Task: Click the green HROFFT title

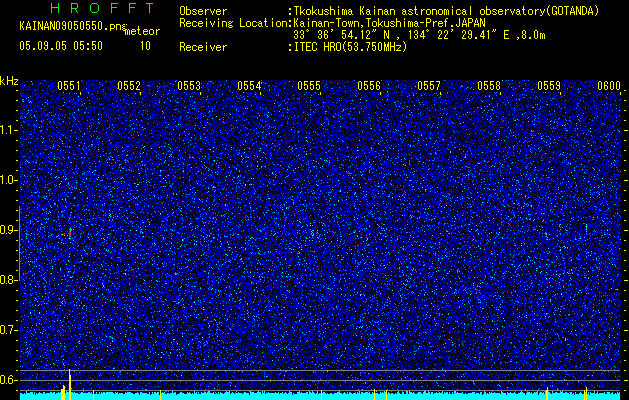Action: (x=102, y=8)
